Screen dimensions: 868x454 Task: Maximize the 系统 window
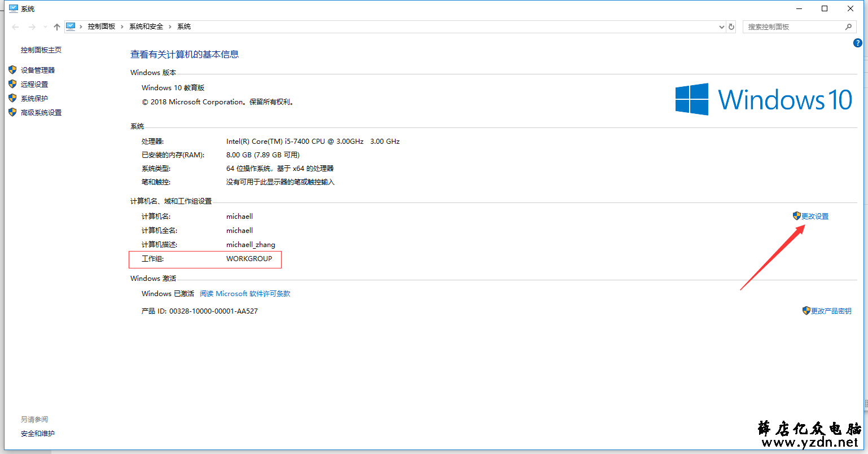coord(825,8)
